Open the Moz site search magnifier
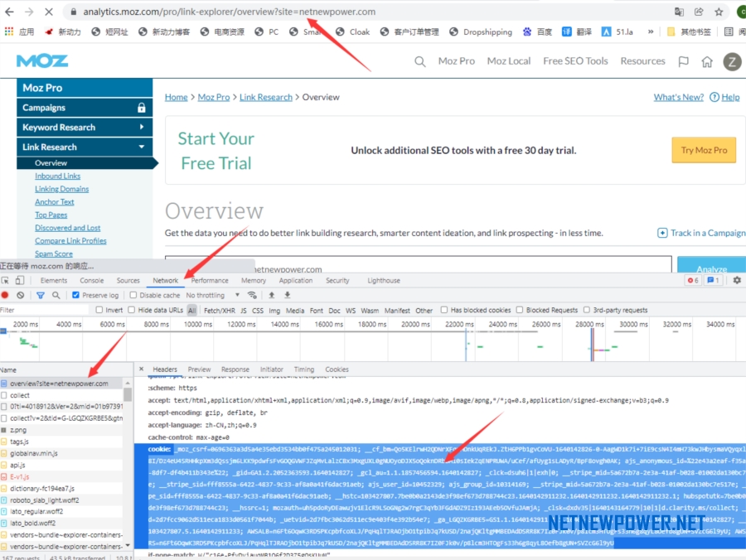Image resolution: width=746 pixels, height=560 pixels. (419, 61)
